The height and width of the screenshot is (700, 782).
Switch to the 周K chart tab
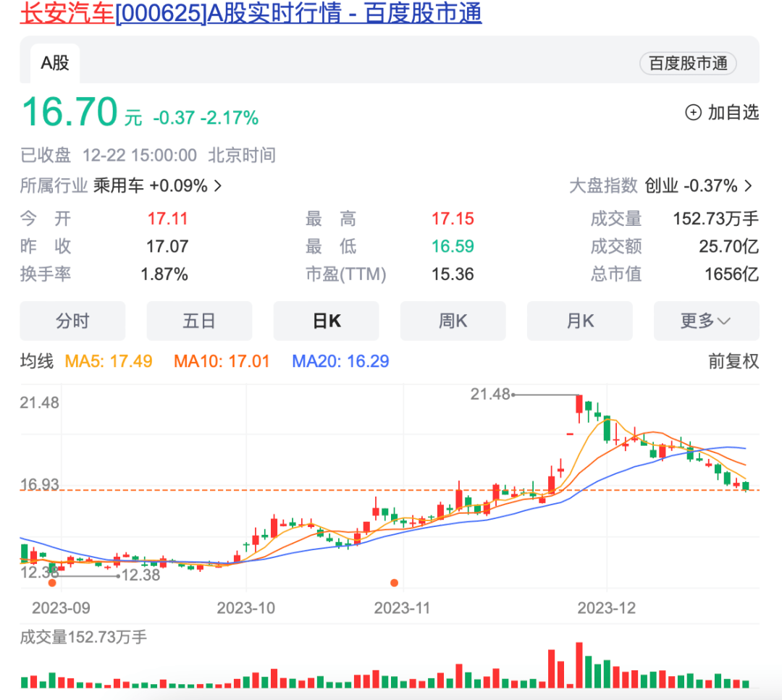coord(453,321)
